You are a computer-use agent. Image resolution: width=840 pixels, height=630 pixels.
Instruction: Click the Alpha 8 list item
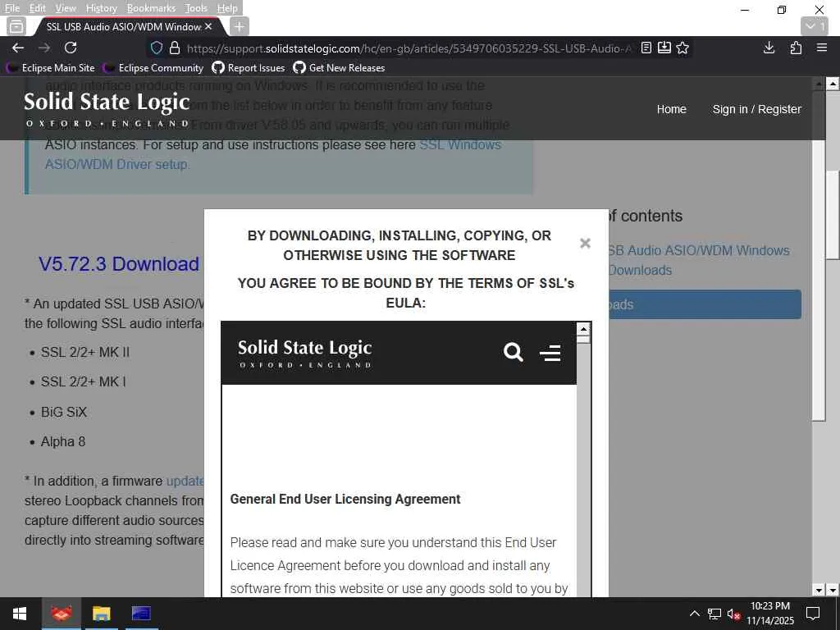(63, 441)
